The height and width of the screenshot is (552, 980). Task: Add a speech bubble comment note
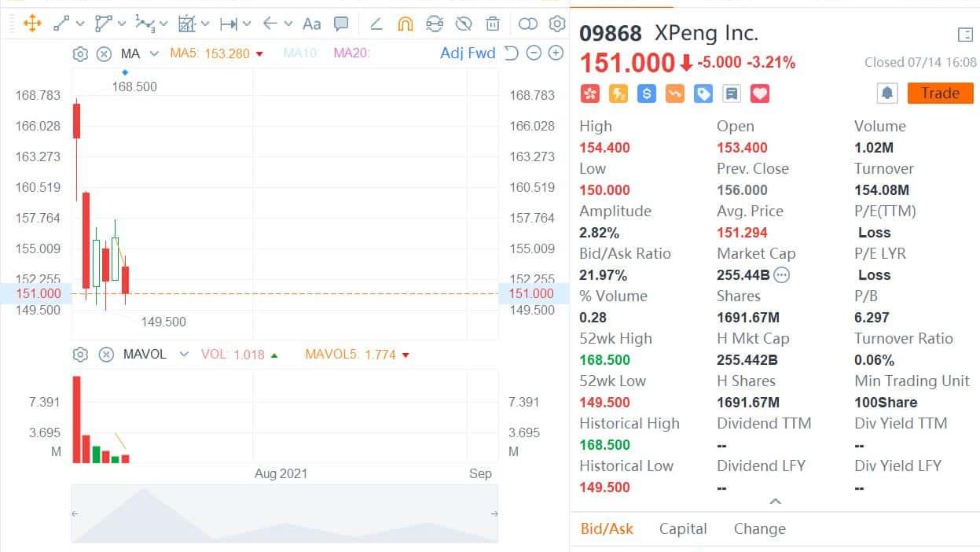point(341,24)
